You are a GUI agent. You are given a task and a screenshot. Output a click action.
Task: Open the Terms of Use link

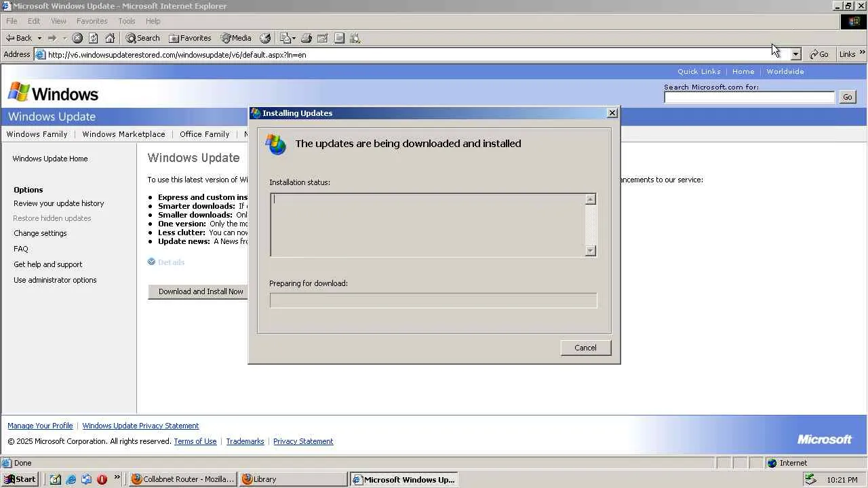tap(195, 441)
